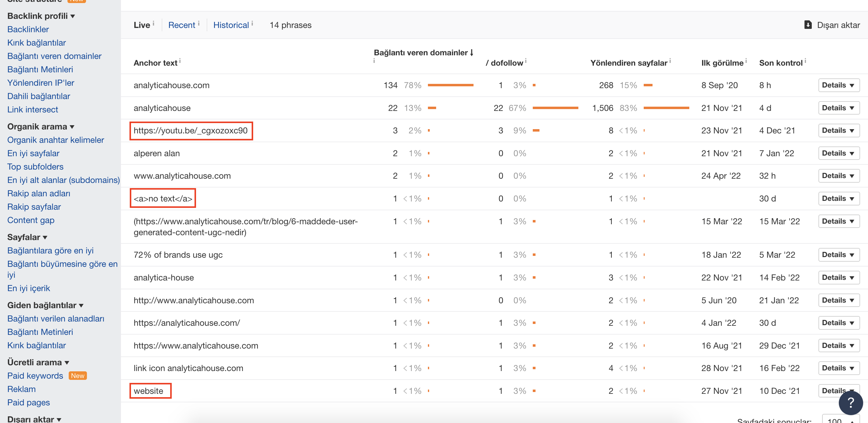Open Rakip alan adları link
This screenshot has width=868, height=423.
39,193
